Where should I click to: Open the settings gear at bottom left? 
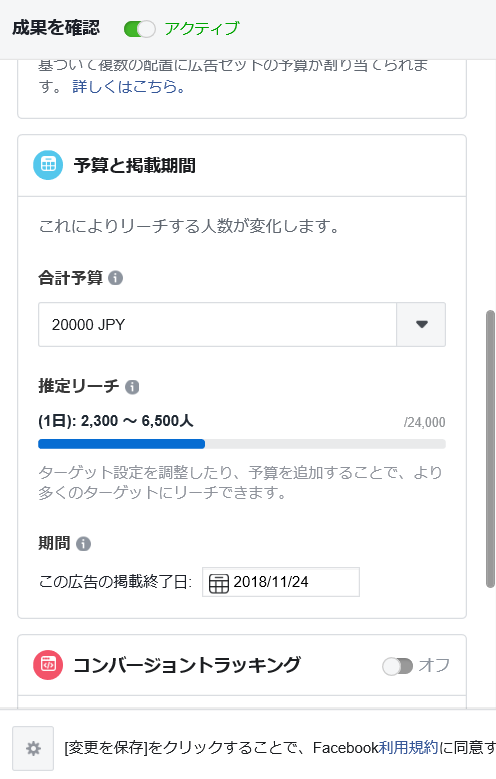33,748
